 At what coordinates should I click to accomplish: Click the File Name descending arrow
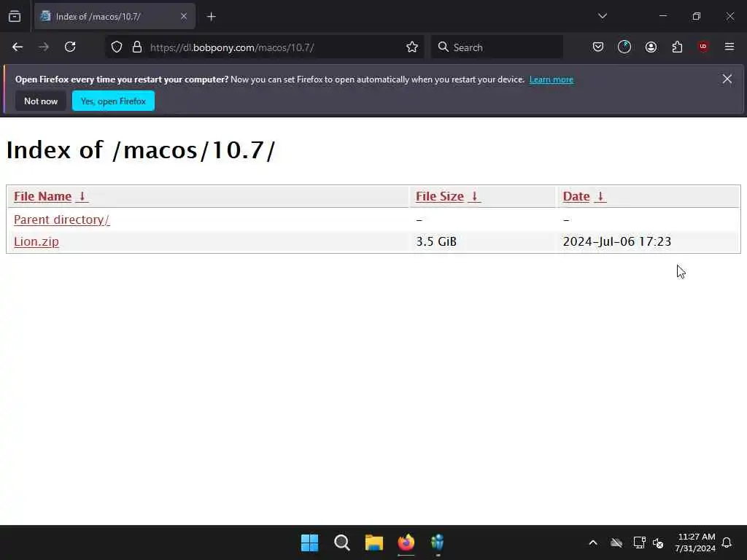(82, 196)
